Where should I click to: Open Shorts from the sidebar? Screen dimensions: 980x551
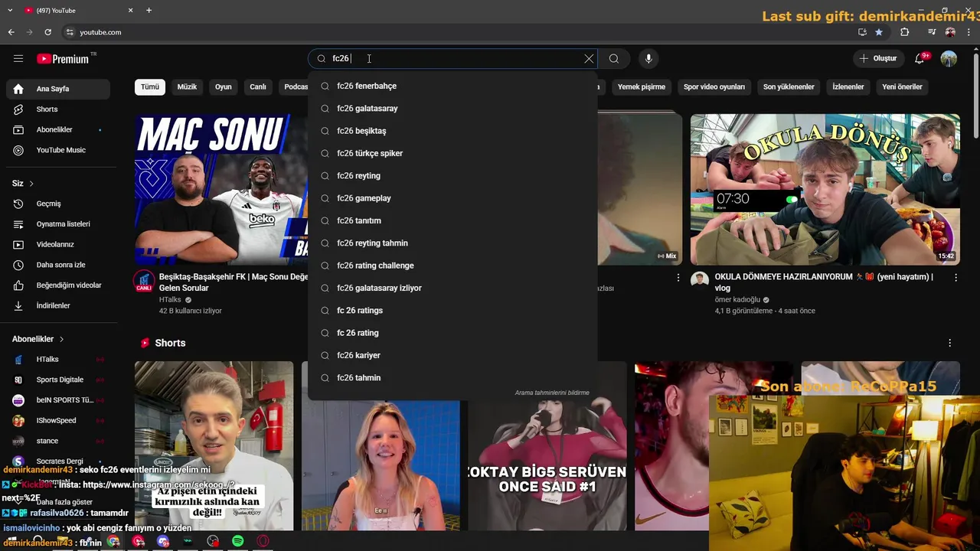point(58,109)
